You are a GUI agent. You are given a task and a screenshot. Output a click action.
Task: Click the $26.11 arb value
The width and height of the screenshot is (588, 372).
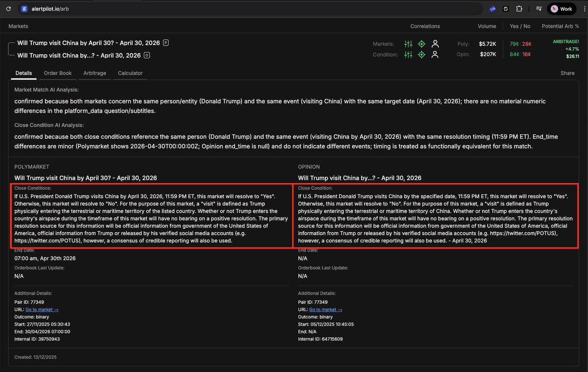point(572,56)
